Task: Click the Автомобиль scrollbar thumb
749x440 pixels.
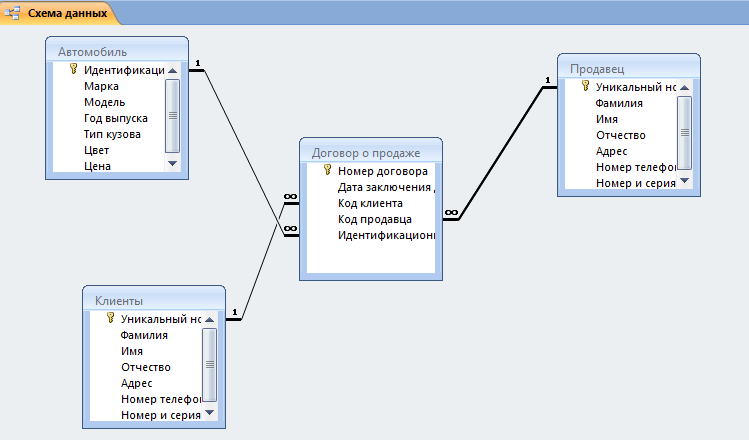Action: tap(172, 116)
